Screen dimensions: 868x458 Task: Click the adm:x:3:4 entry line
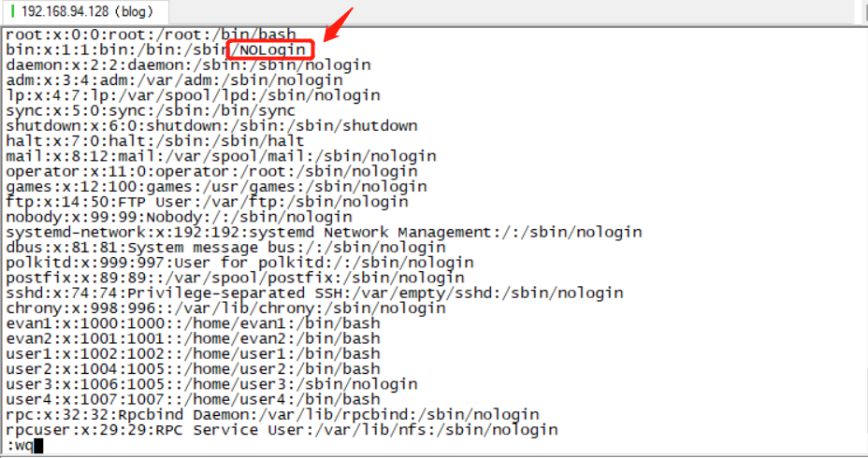click(174, 80)
